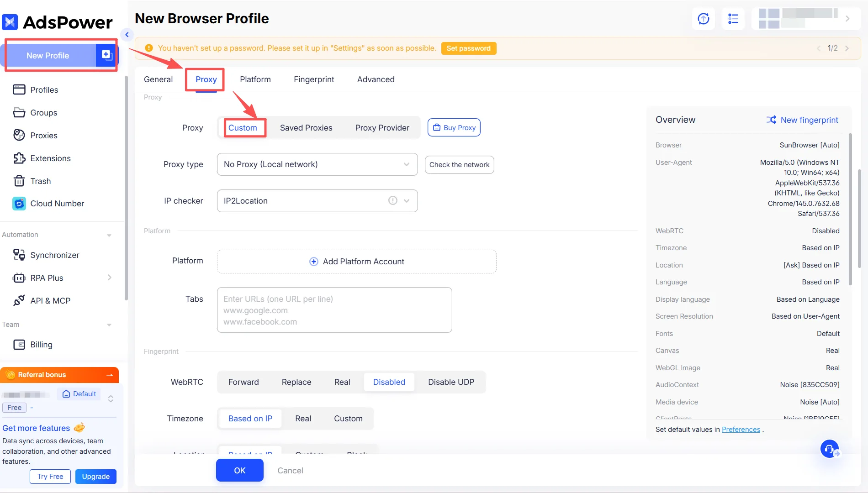
Task: Open the Synchronizer tool
Action: tap(54, 255)
